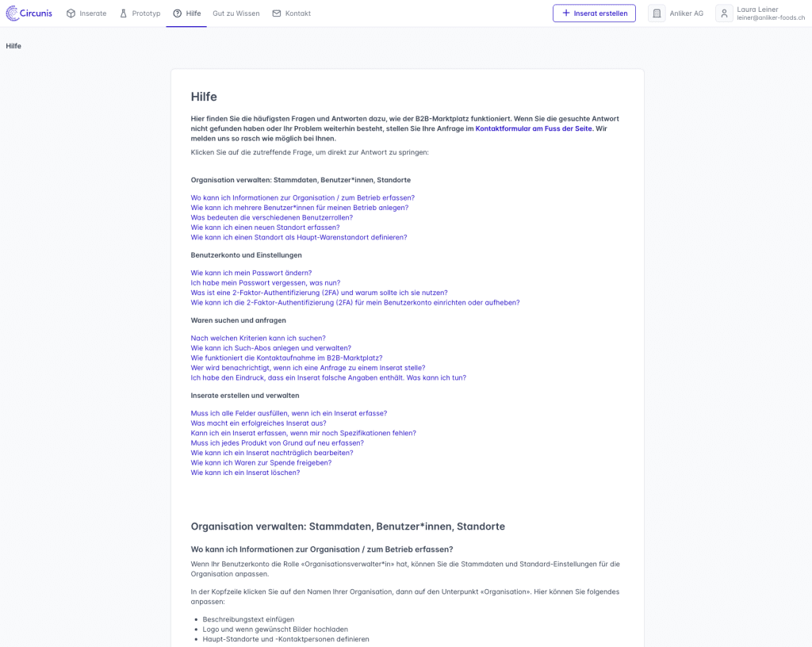Open the Inserate menu item

point(93,13)
